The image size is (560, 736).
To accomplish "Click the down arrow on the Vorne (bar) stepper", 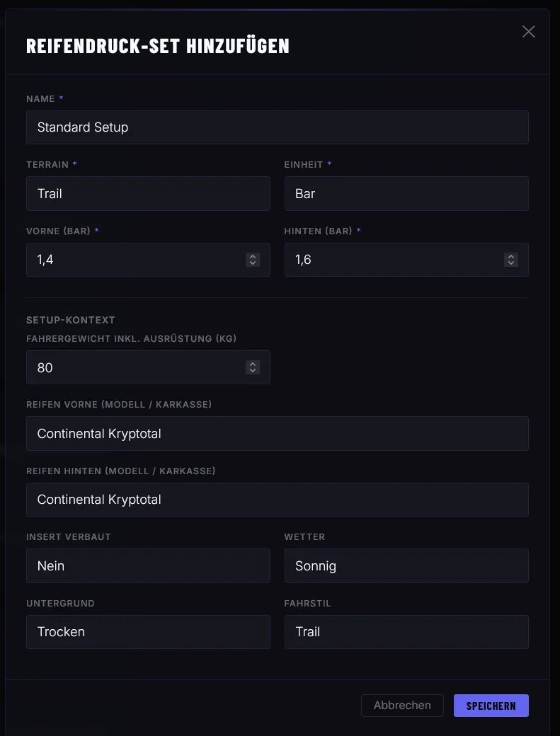I will 253,263.
